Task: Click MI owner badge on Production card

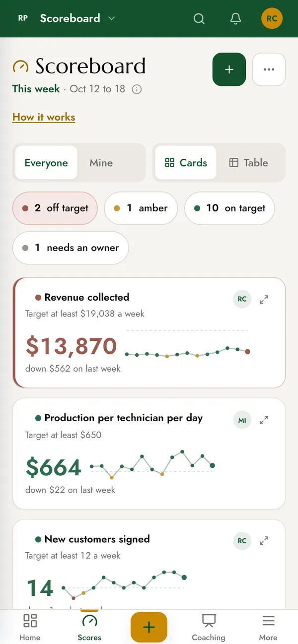Action: point(242,420)
